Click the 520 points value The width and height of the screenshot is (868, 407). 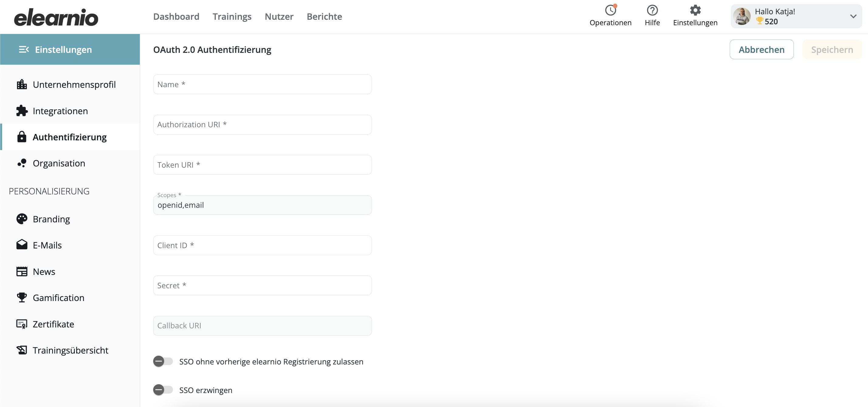click(x=771, y=22)
